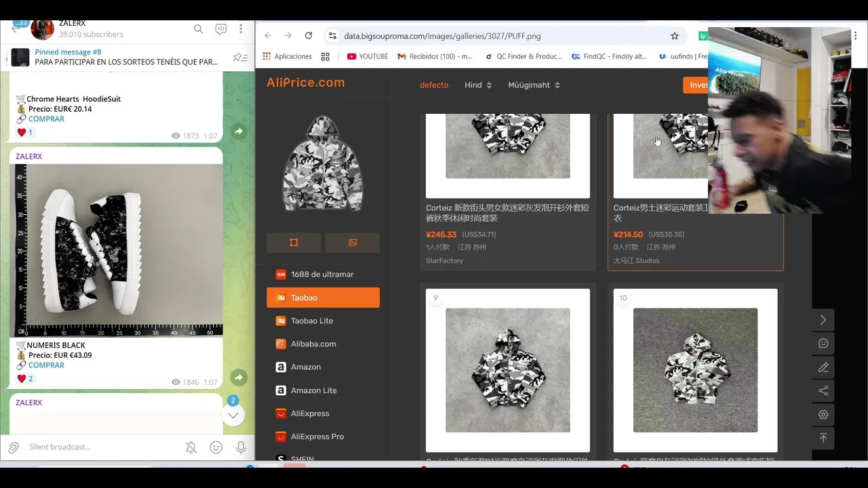Select Amazon Lite source

click(323, 390)
